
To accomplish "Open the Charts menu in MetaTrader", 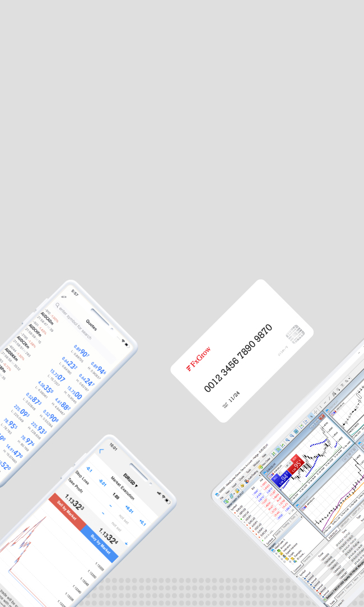I will pyautogui.click(x=241, y=479).
